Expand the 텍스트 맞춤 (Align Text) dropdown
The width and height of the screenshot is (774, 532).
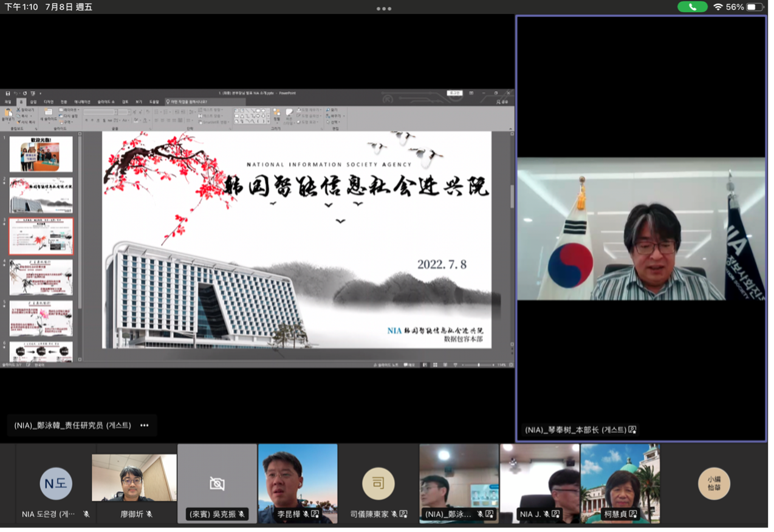pos(210,115)
